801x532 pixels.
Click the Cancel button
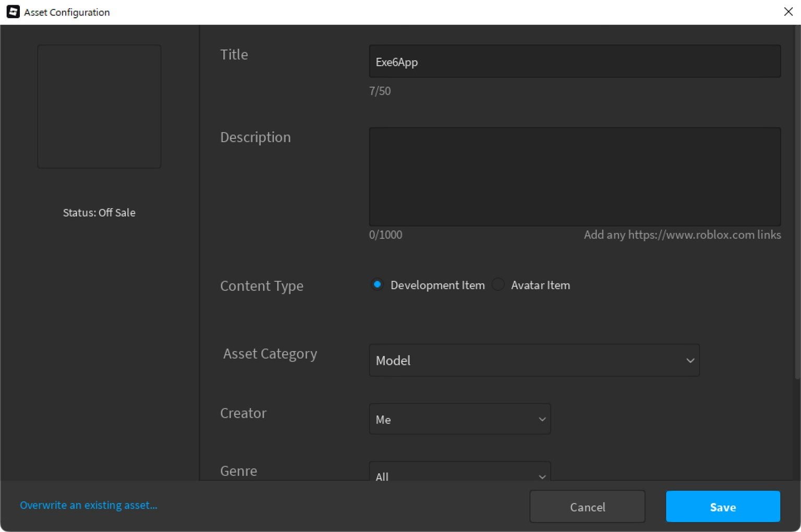point(587,506)
